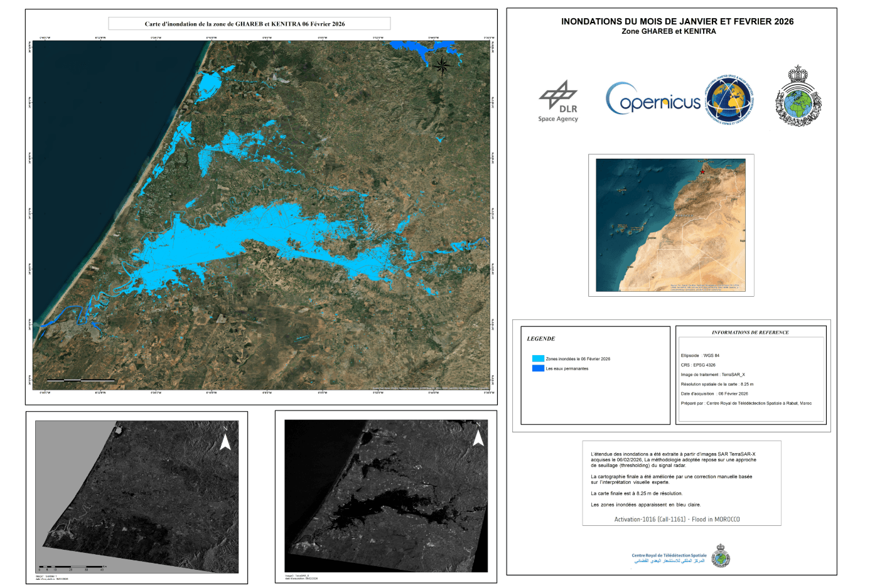Open the Morocco overview locator map
This screenshot has width=870, height=588.
pyautogui.click(x=670, y=225)
